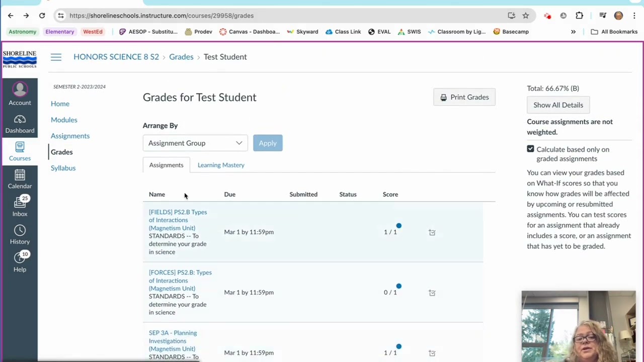Open the browser profile avatar
This screenshot has width=644, height=362.
click(x=618, y=16)
